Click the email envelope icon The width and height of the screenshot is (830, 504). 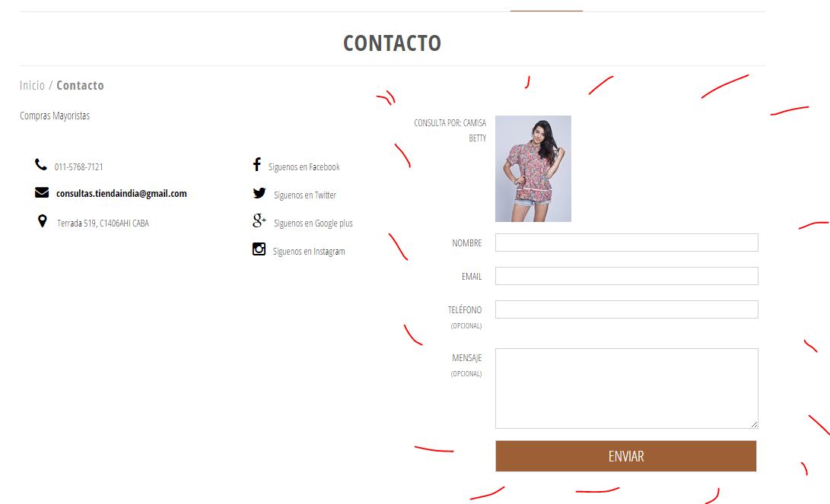42,192
